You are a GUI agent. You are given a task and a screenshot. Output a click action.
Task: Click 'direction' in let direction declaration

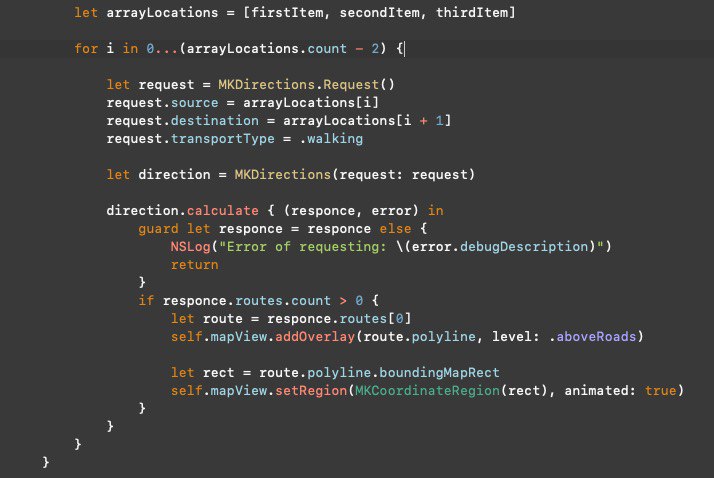point(174,175)
